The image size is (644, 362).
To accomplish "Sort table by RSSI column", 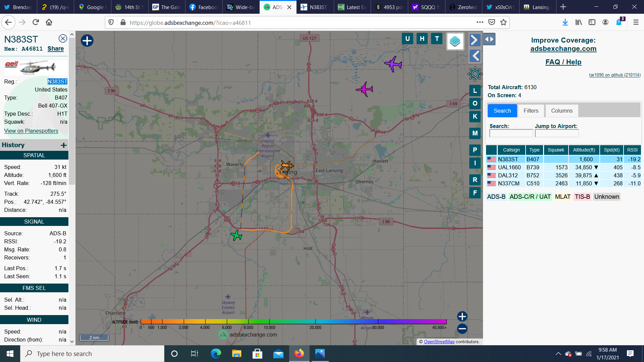I will tap(632, 150).
